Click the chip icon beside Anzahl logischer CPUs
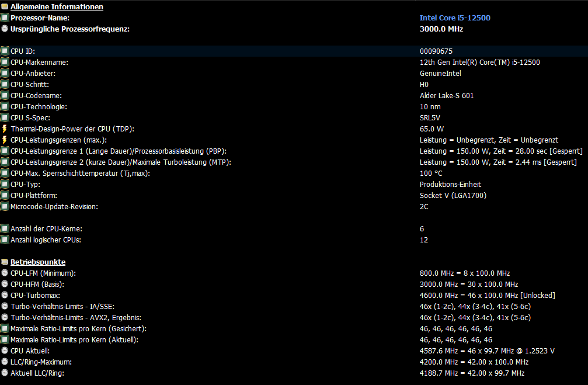588x385 pixels. pyautogui.click(x=5, y=240)
